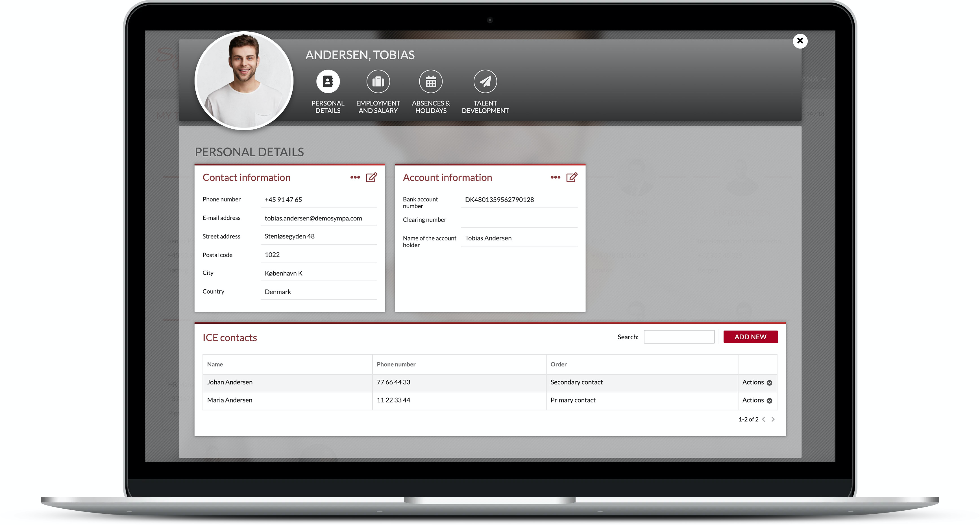The width and height of the screenshot is (980, 525).
Task: Select the PERSONAL DETAILS tab label
Action: click(x=328, y=107)
